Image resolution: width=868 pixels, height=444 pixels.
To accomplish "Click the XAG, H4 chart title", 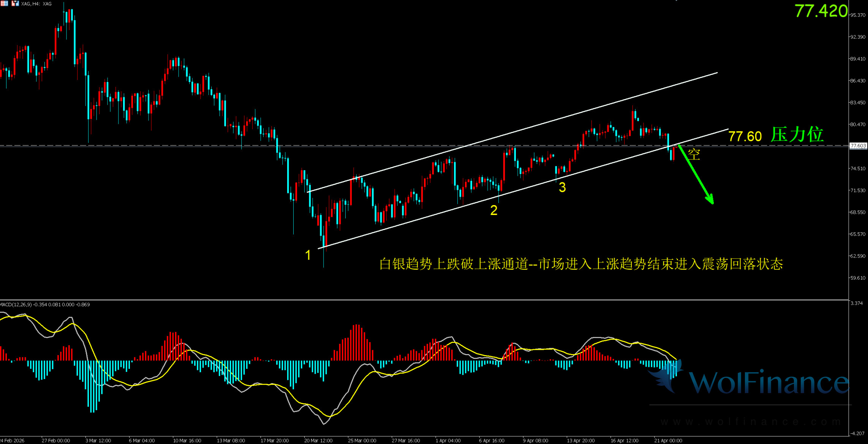I will point(36,4).
